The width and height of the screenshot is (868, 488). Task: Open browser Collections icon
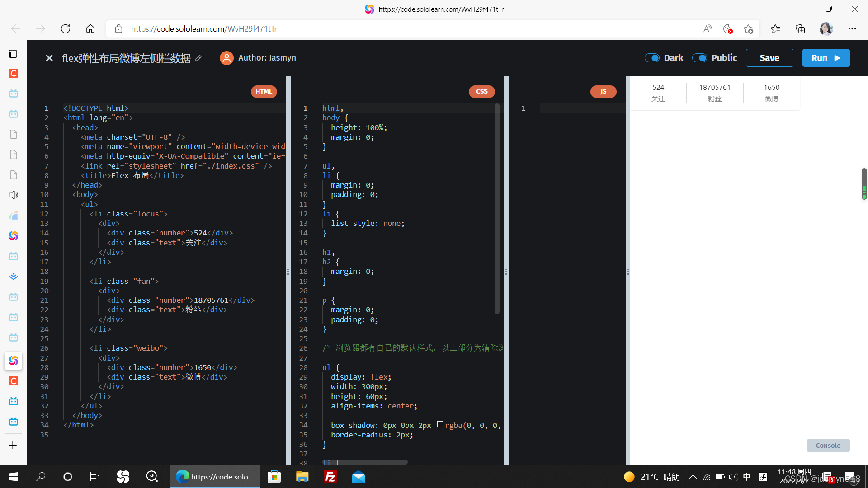click(800, 29)
